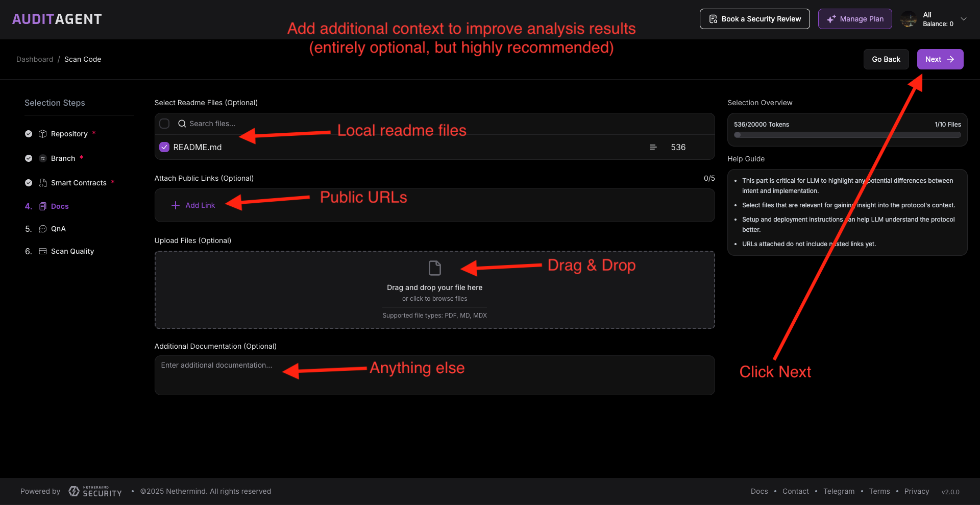This screenshot has height=505, width=980.
Task: Click the magnifier icon in the file search bar
Action: point(182,124)
